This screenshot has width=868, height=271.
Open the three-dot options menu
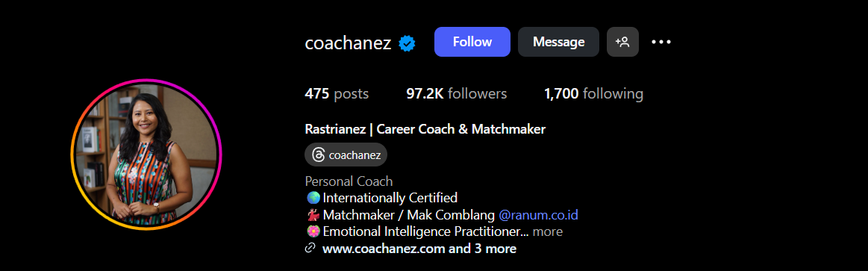pos(661,42)
